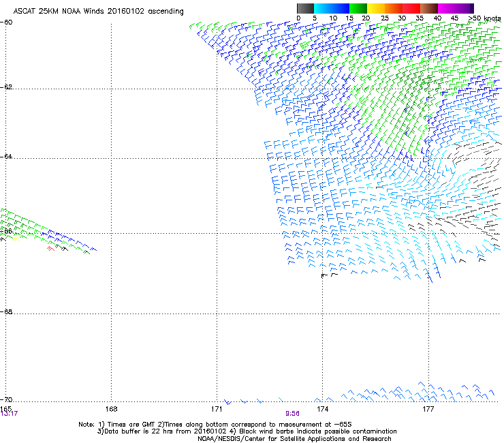504x443 pixels.
Task: Click the red wind barb near 166 longitude
Action: (50, 248)
